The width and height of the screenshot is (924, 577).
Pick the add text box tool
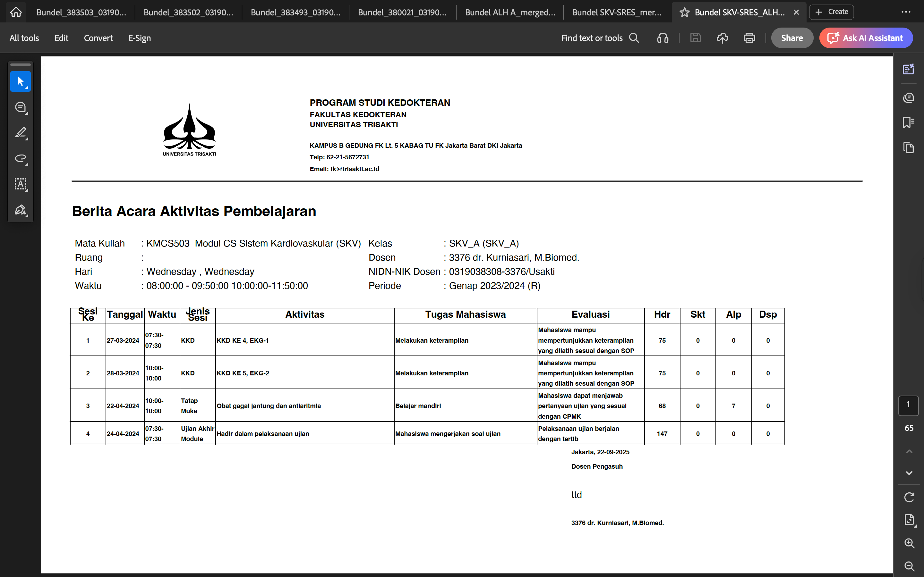(20, 184)
